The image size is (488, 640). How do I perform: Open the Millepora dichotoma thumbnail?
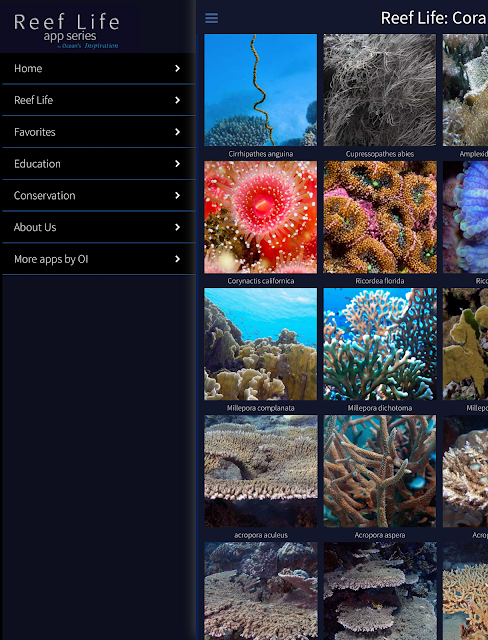point(379,344)
